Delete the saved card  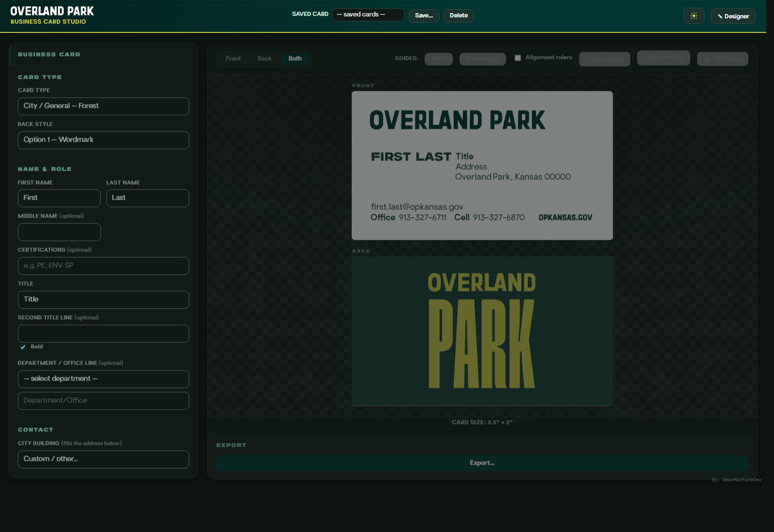(x=459, y=15)
